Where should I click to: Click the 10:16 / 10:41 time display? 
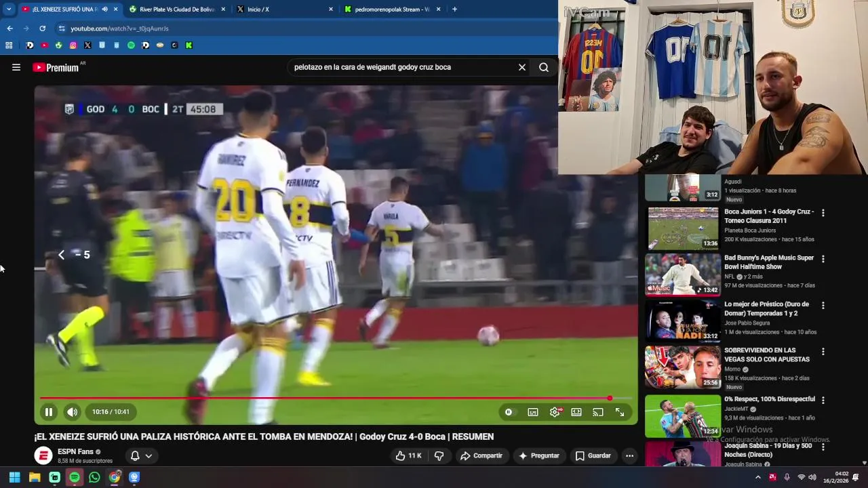[111, 411]
